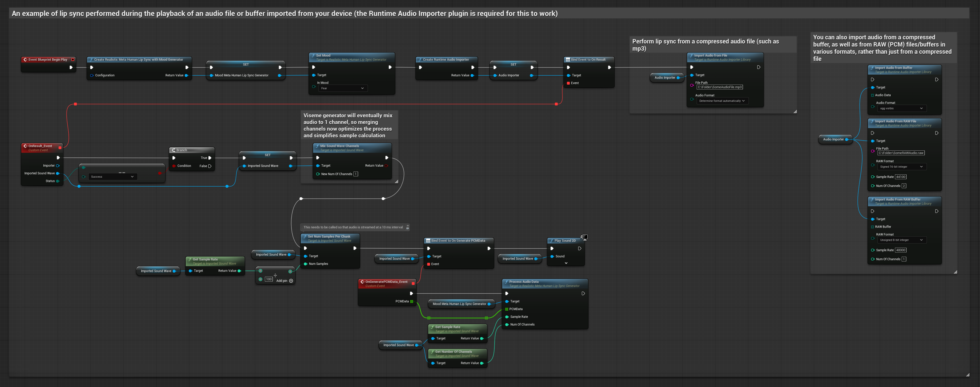Open the In Mood dropdown showing Fear

pos(342,88)
